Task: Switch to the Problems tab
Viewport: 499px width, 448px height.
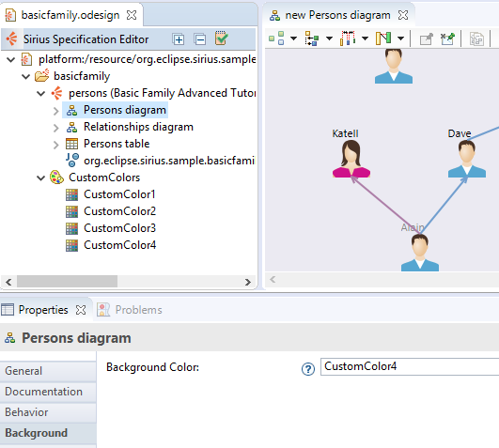Action: click(130, 310)
